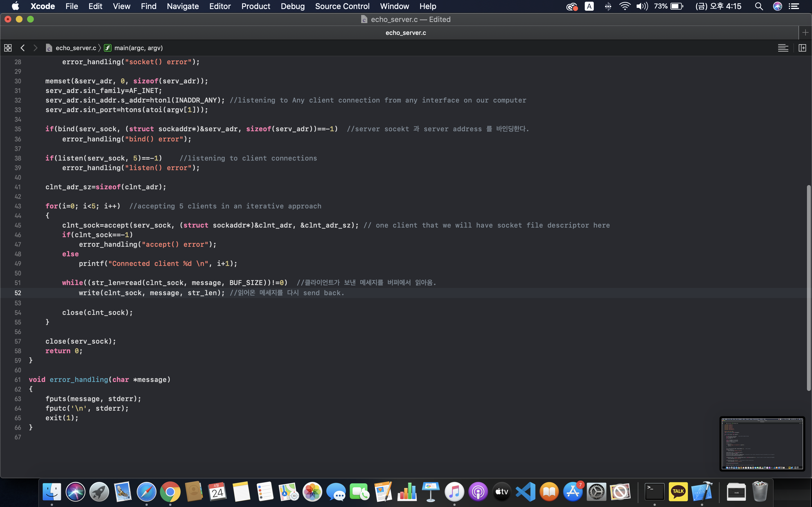Select the echo_server.c tab

[x=405, y=32]
